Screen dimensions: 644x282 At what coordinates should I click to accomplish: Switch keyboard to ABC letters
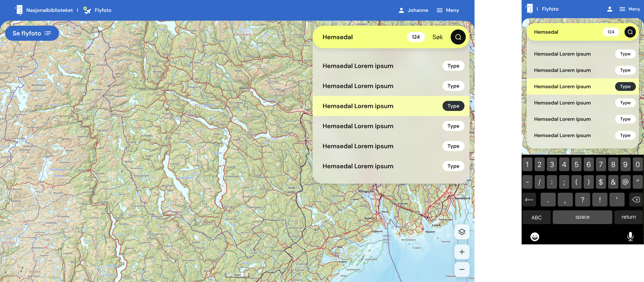click(x=536, y=217)
